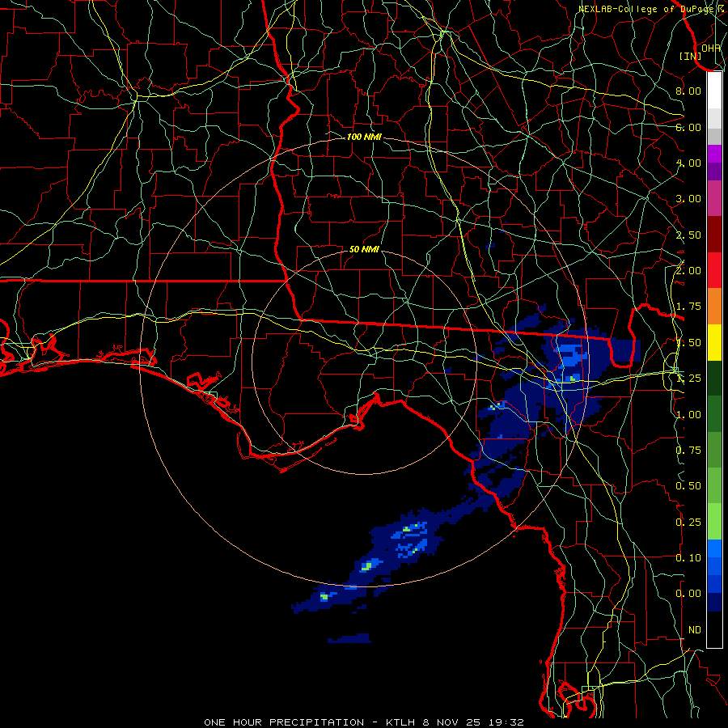Click the 2.00 legend value
728x728 pixels.
pyautogui.click(x=688, y=271)
